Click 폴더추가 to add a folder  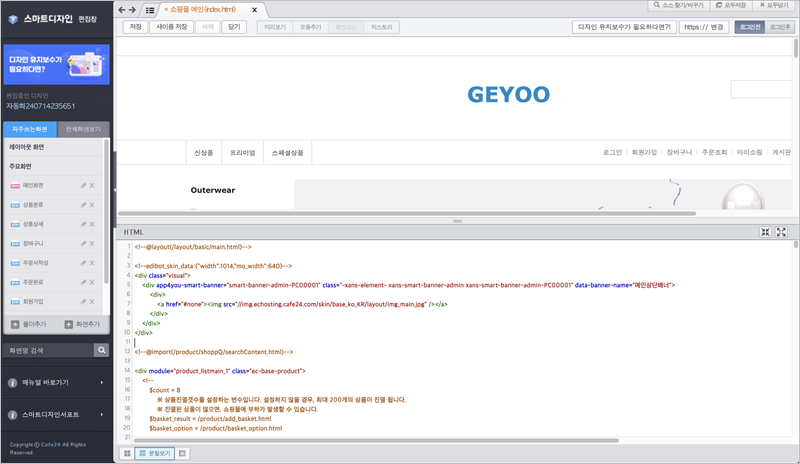point(29,324)
